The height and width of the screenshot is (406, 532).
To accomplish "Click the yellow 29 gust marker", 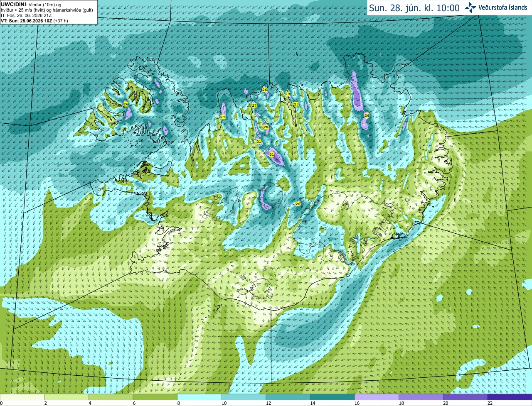I will coord(288,94).
